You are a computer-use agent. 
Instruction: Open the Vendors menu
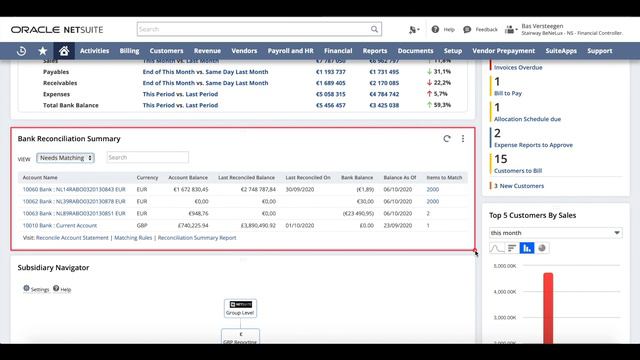pos(244,51)
